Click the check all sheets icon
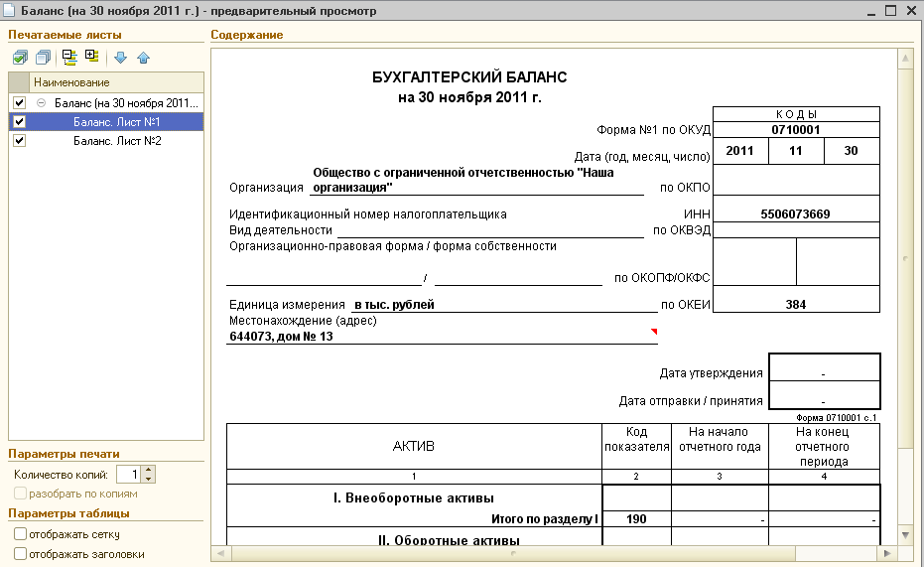 (20, 58)
